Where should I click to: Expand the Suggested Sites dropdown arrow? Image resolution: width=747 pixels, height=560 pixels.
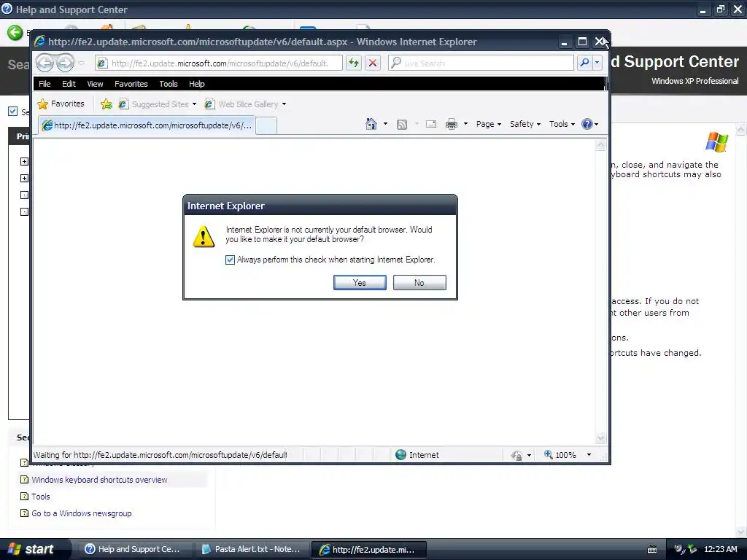pos(194,104)
